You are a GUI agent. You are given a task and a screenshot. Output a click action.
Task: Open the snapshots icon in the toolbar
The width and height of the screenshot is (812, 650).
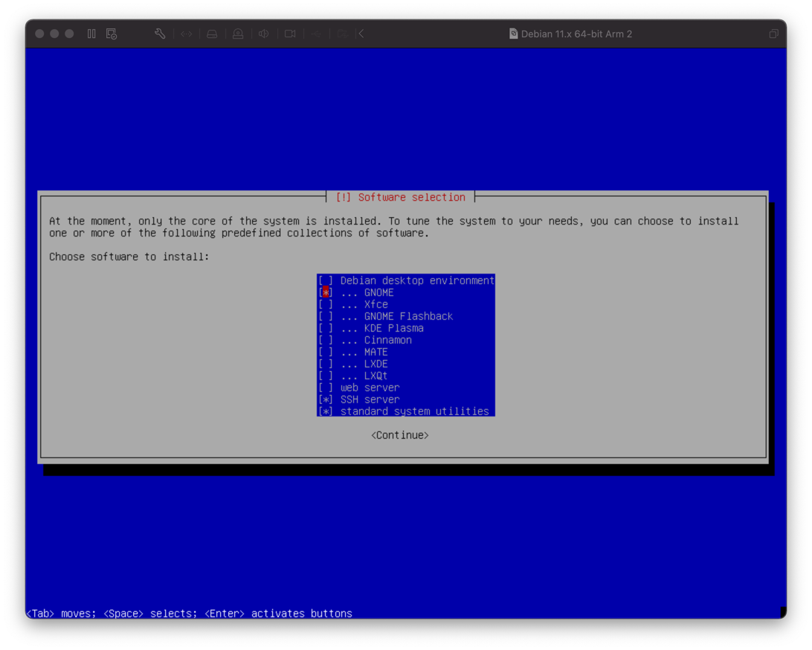pos(112,33)
